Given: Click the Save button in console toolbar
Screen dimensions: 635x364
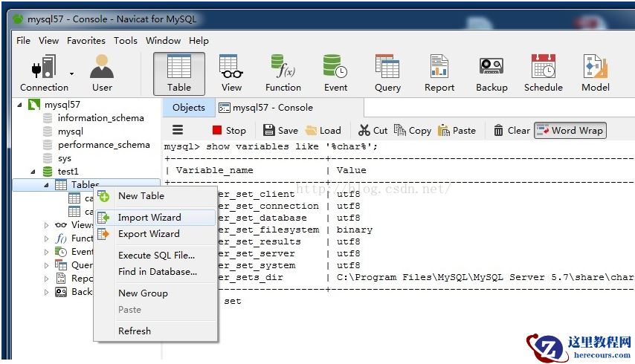Looking at the screenshot, I should tap(280, 130).
